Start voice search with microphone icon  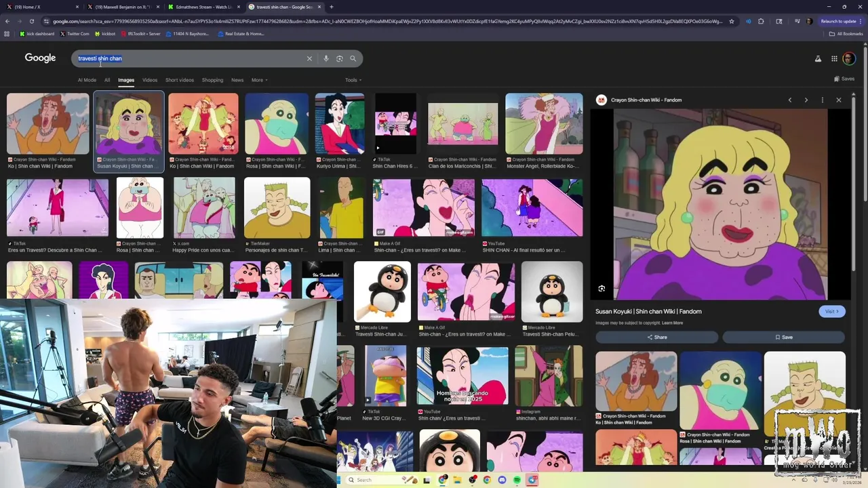tap(326, 58)
